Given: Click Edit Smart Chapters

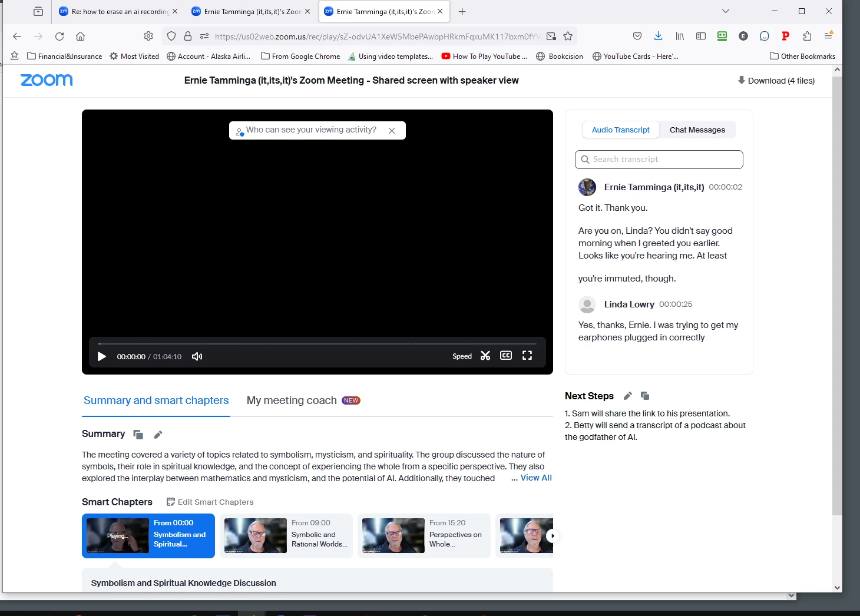Looking at the screenshot, I should (210, 502).
